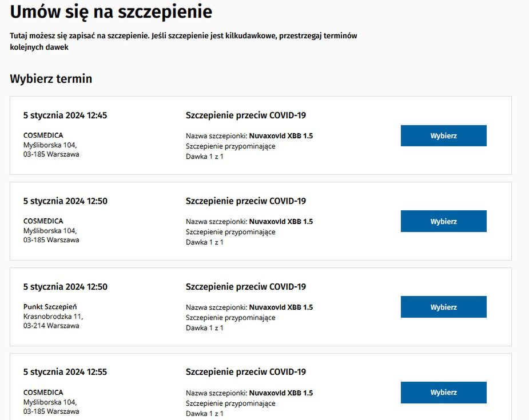529x420 pixels.
Task: Click the intro paragraph about multi-dose vaccination
Action: tap(183, 41)
